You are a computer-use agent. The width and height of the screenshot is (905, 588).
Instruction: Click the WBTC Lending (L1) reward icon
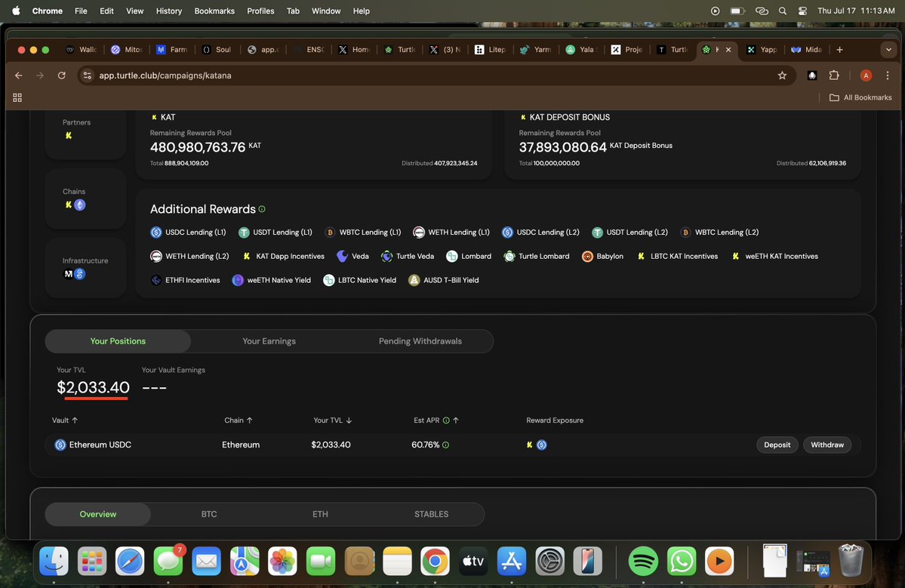coord(330,232)
